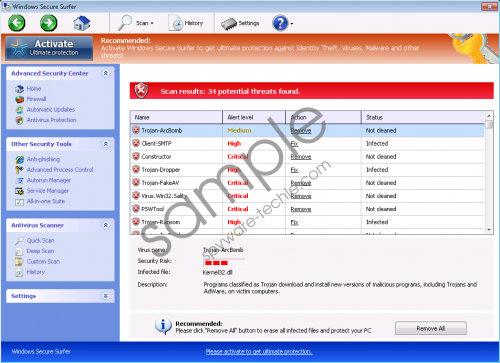The width and height of the screenshot is (500, 363).
Task: Click scan results list scrollbar up arrow
Action: 489,116
